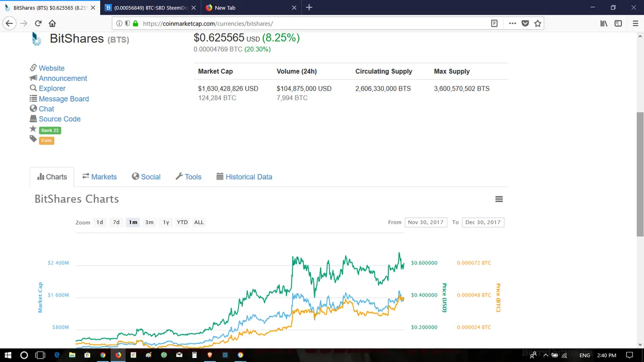Image resolution: width=644 pixels, height=362 pixels.
Task: Click the orange Coin tag badge
Action: pos(46,140)
